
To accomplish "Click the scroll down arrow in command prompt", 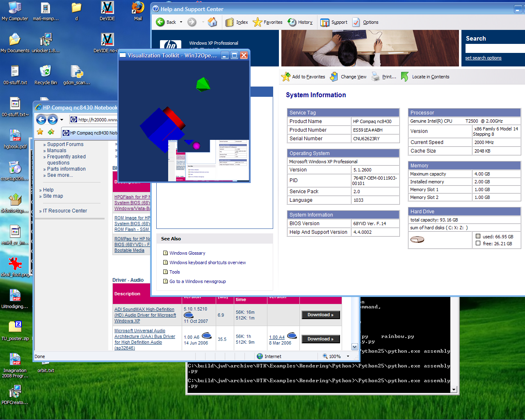I will click(454, 389).
